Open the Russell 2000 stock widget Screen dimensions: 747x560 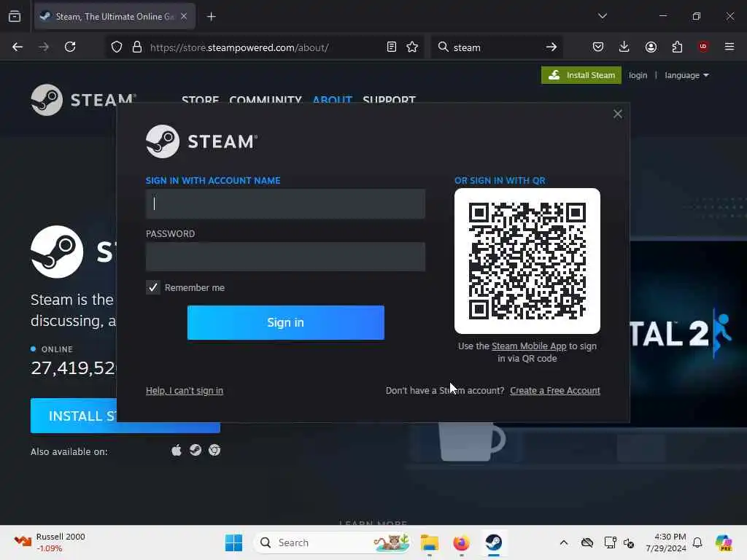(49, 542)
